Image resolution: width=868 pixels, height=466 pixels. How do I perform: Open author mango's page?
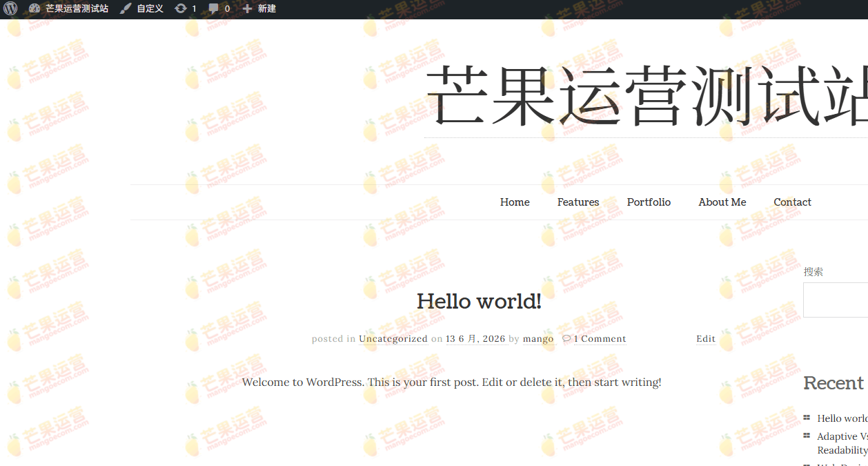pyautogui.click(x=538, y=339)
